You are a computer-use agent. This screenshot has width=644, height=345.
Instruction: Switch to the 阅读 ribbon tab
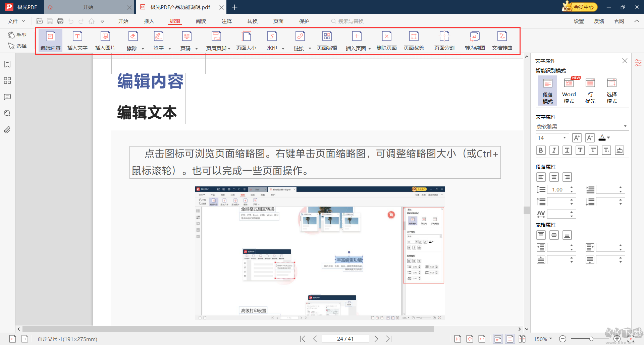pos(201,21)
